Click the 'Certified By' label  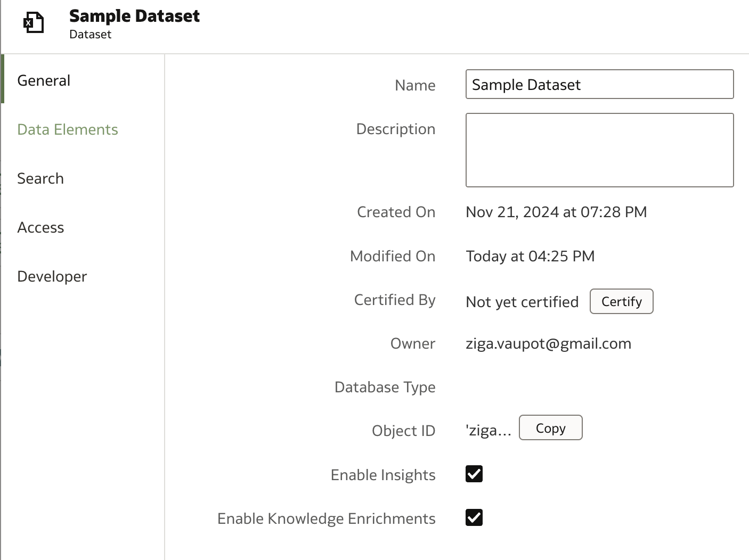[x=395, y=300]
